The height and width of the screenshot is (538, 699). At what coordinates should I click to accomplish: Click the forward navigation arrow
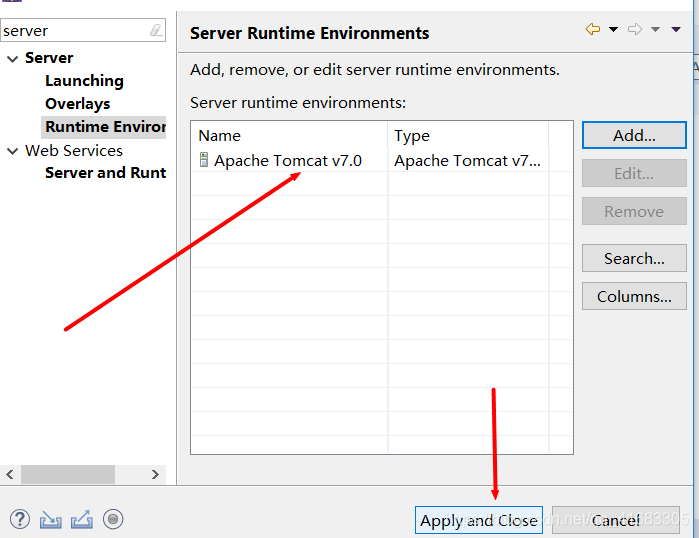(x=635, y=29)
